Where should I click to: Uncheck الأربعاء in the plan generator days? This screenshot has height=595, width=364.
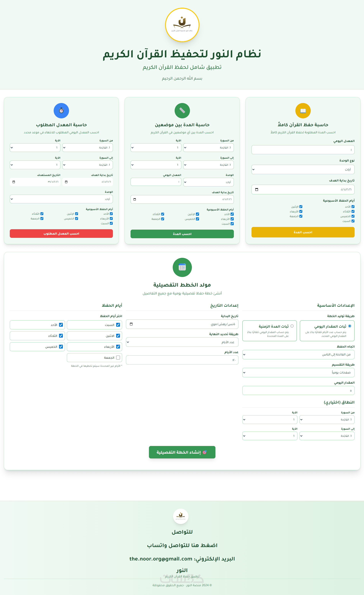coord(118,347)
